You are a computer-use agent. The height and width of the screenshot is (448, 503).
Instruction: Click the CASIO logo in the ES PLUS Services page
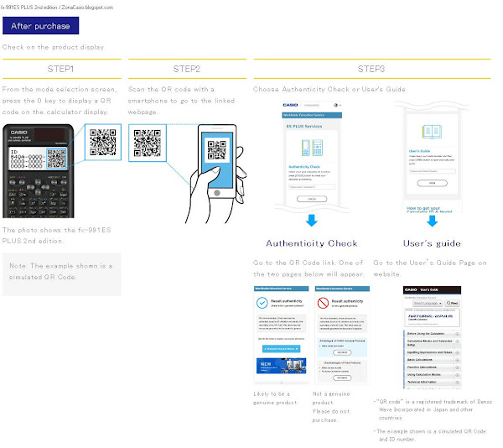(x=290, y=105)
